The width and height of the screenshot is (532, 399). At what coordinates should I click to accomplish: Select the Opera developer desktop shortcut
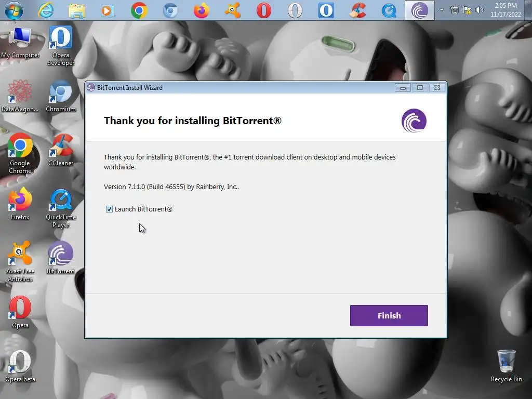[61, 46]
